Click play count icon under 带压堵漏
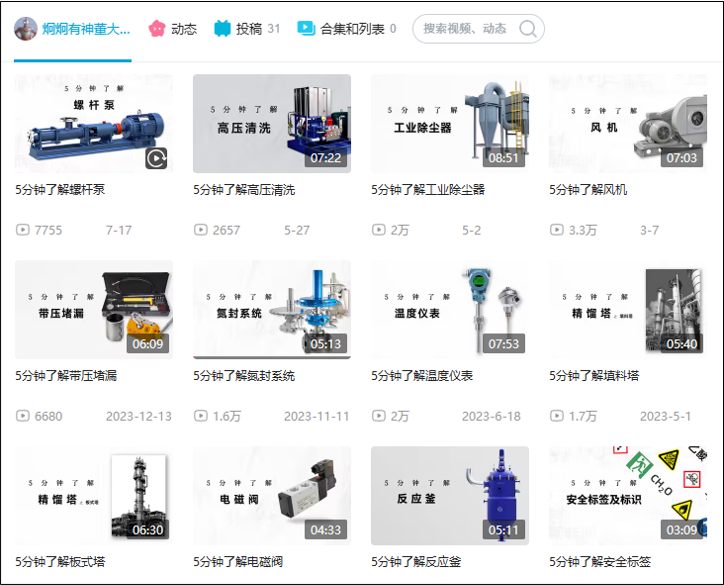 click(22, 416)
